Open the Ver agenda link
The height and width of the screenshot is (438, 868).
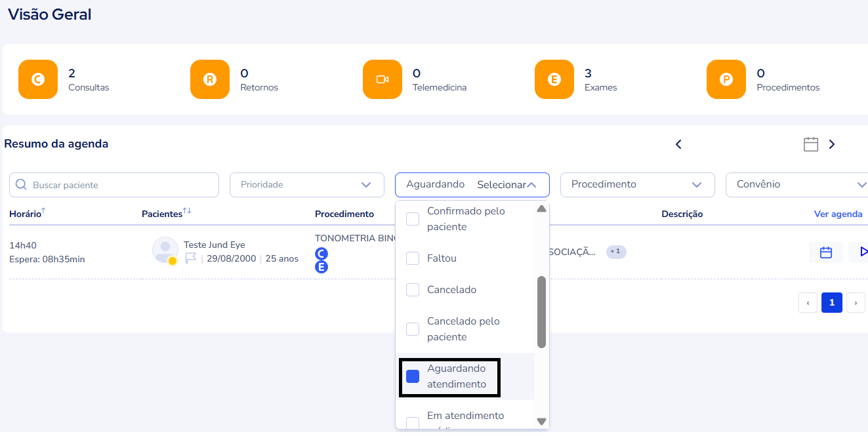[x=838, y=214]
